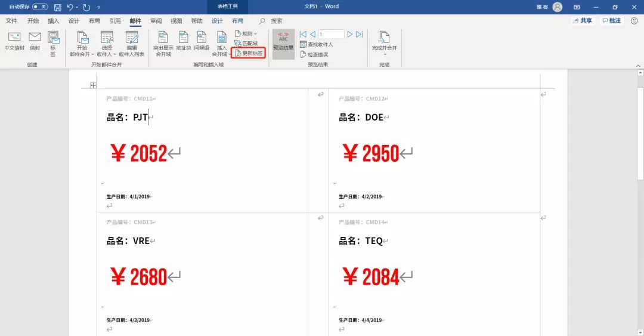Click the 产品编号: CMD11 text
Screen dimensions: 644x336
point(130,98)
